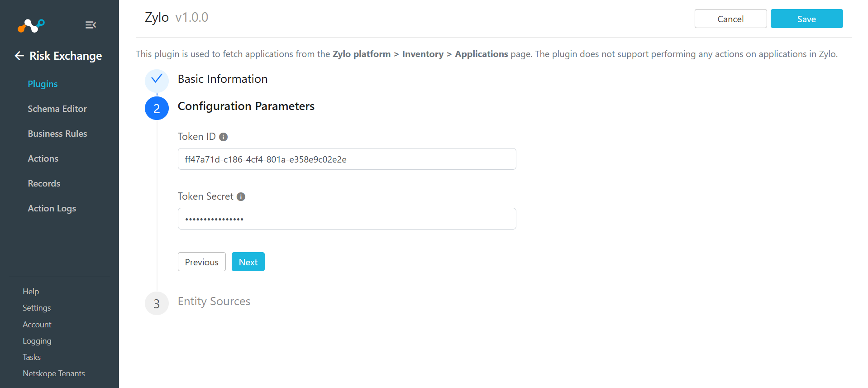Open Business Rules page
868x388 pixels.
(57, 134)
